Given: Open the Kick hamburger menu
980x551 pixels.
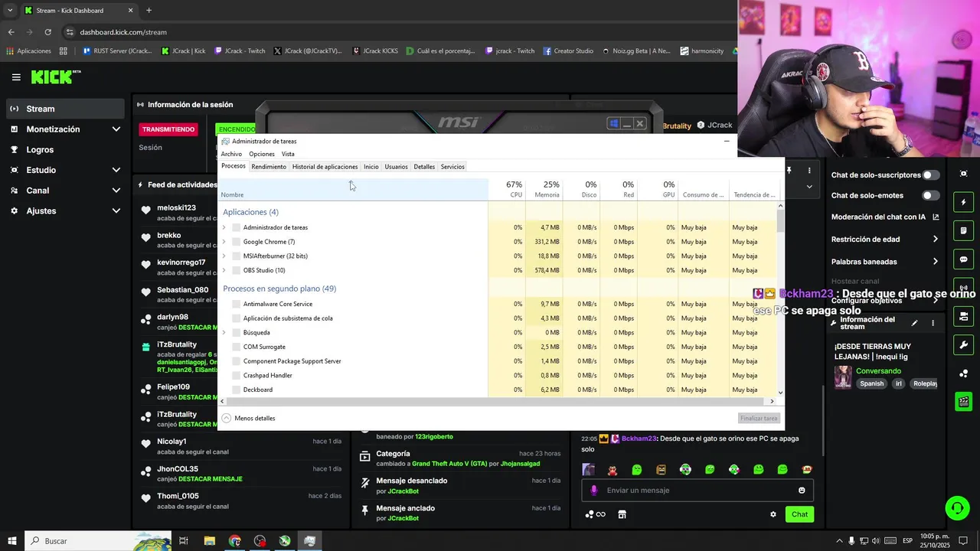Looking at the screenshot, I should 16,77.
